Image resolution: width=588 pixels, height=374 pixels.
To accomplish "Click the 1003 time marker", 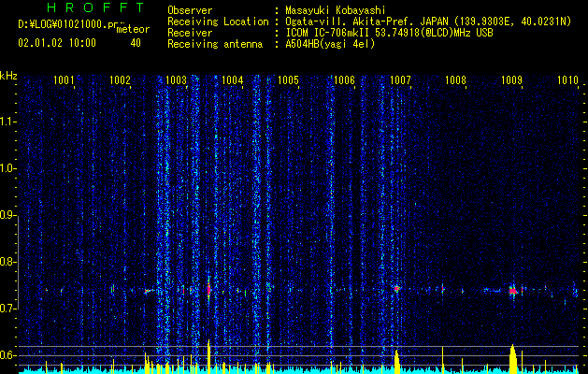I will (x=176, y=79).
